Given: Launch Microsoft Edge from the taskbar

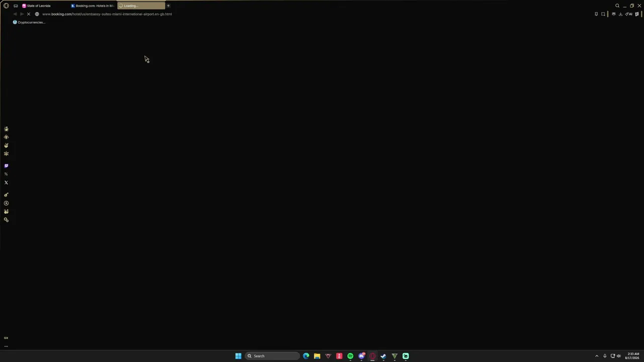Looking at the screenshot, I should [306, 356].
